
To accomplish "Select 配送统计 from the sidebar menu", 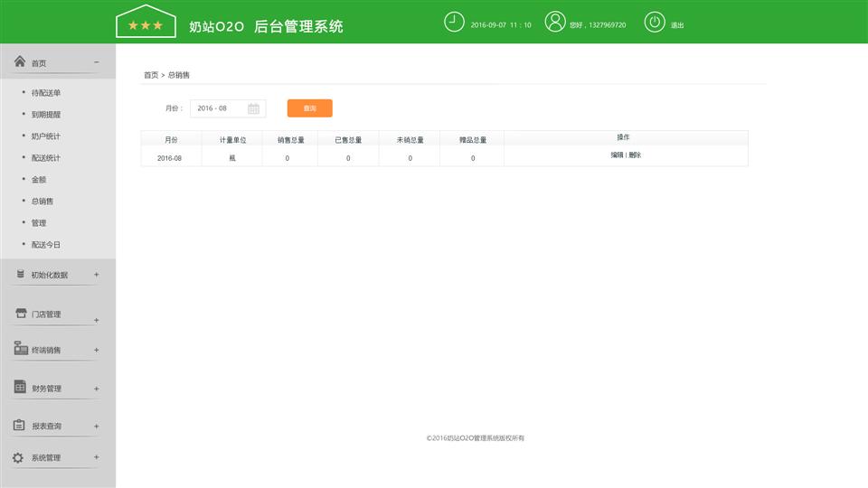I will [x=46, y=158].
